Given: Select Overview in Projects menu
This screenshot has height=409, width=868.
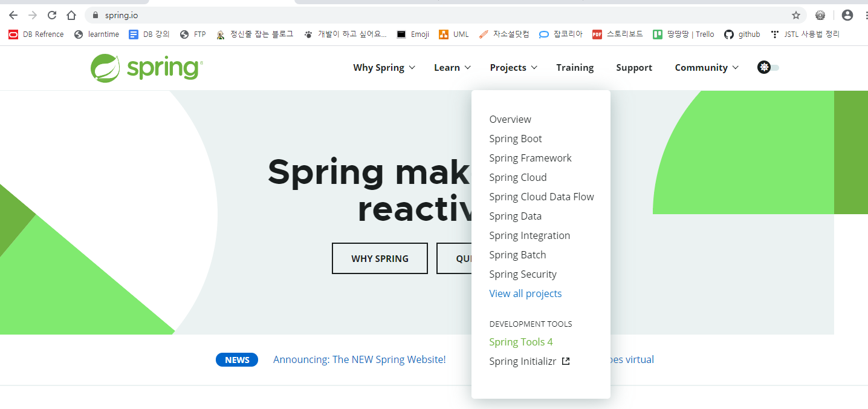Looking at the screenshot, I should point(510,119).
